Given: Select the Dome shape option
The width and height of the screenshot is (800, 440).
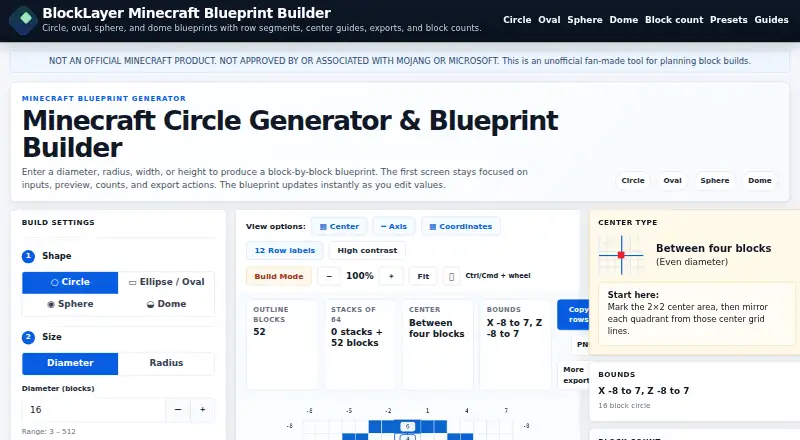Looking at the screenshot, I should click(x=166, y=304).
